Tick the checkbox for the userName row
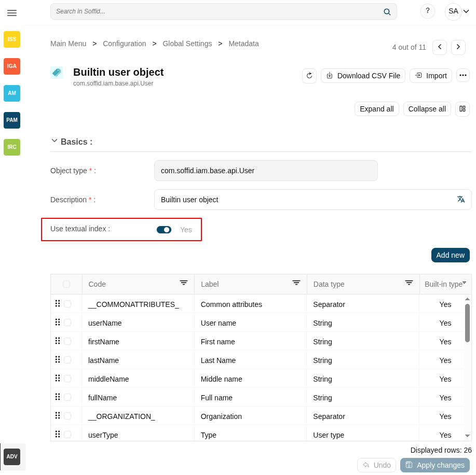 pos(67,323)
